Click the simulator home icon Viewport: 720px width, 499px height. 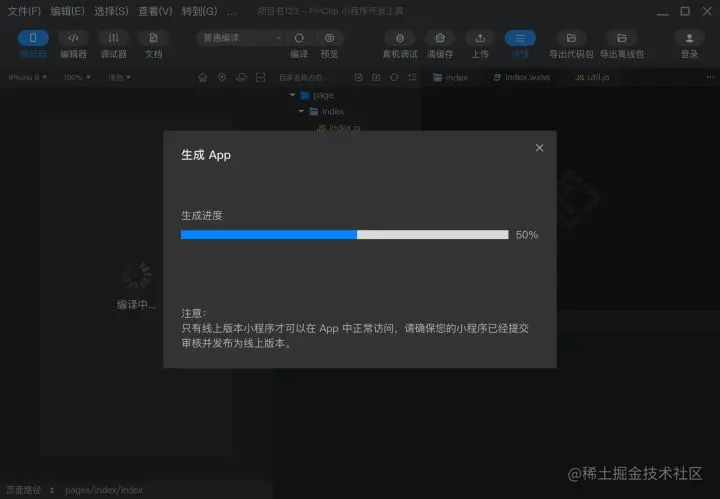pyautogui.click(x=202, y=77)
